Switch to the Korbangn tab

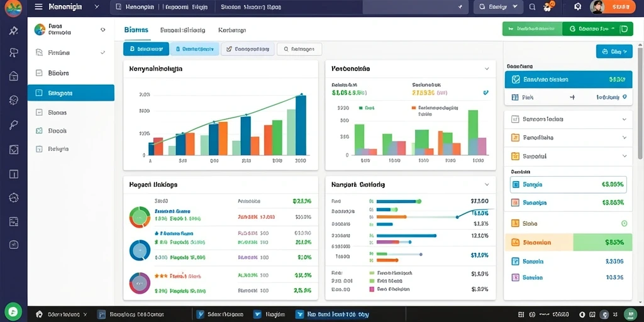tap(232, 30)
